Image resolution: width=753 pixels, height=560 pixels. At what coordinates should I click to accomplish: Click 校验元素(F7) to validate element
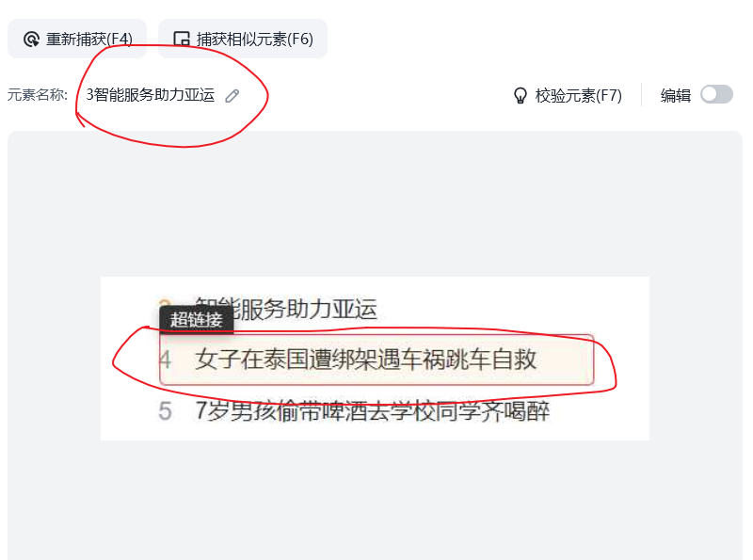(x=578, y=96)
